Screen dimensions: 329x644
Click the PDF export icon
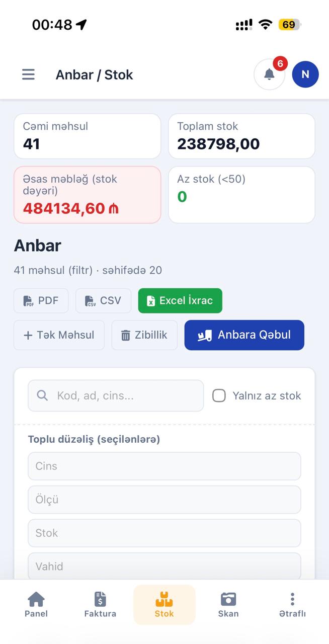point(28,300)
